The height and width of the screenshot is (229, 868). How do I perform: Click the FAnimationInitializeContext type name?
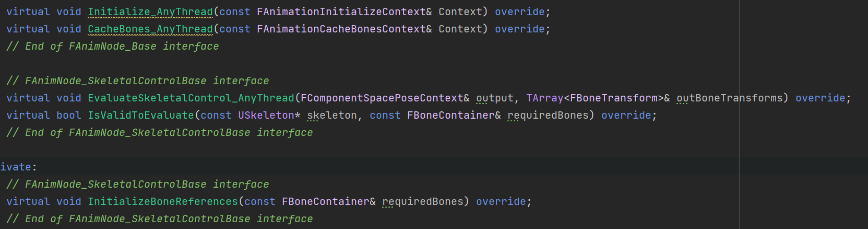[x=341, y=12]
